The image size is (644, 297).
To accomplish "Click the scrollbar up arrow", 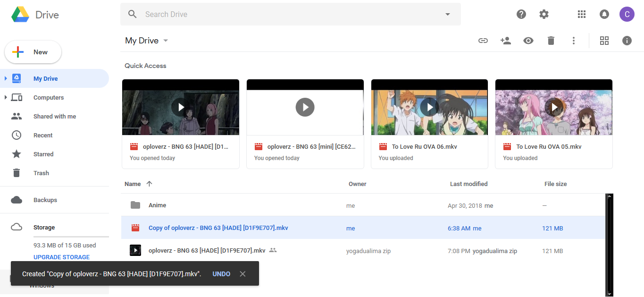I will [609, 196].
